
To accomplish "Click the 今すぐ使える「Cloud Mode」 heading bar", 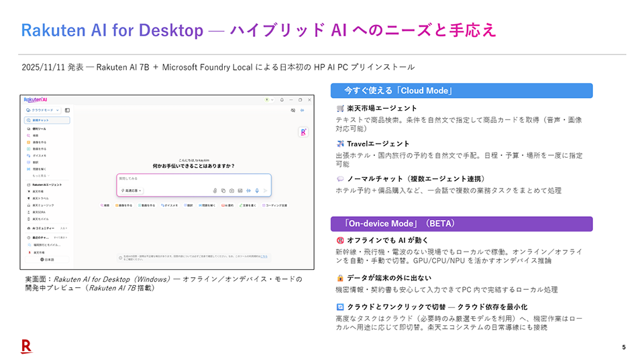I will [x=462, y=91].
